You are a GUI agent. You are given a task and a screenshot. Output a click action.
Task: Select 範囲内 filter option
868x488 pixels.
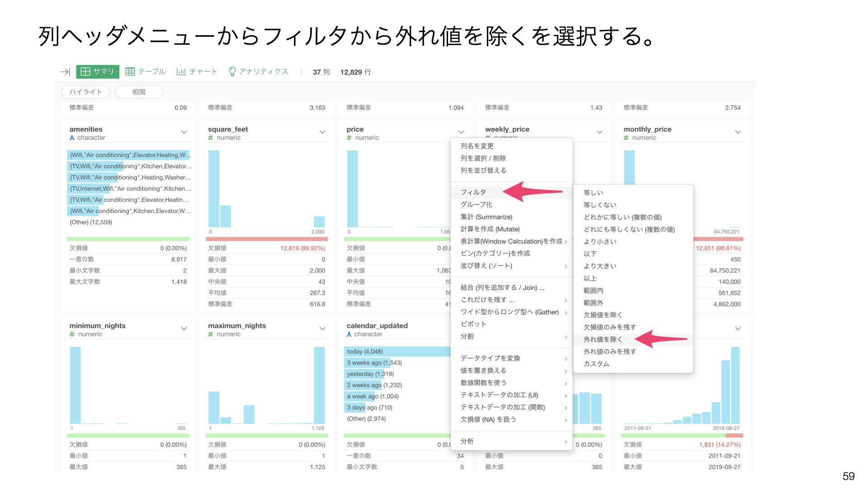pyautogui.click(x=633, y=291)
